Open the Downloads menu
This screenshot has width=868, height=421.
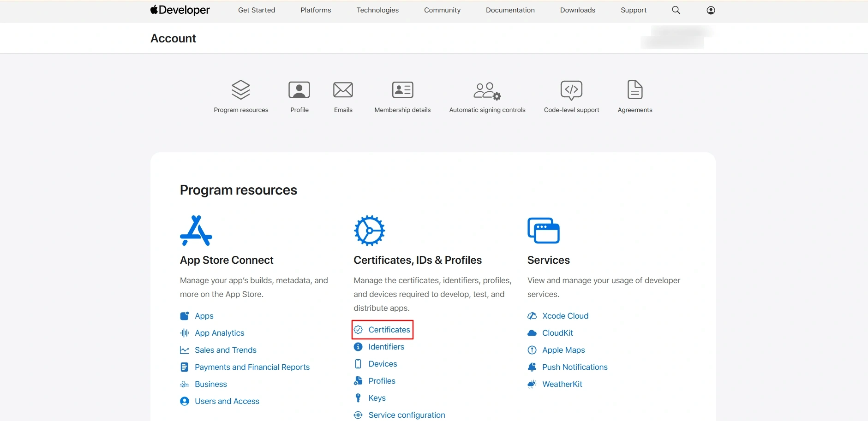[x=578, y=10]
